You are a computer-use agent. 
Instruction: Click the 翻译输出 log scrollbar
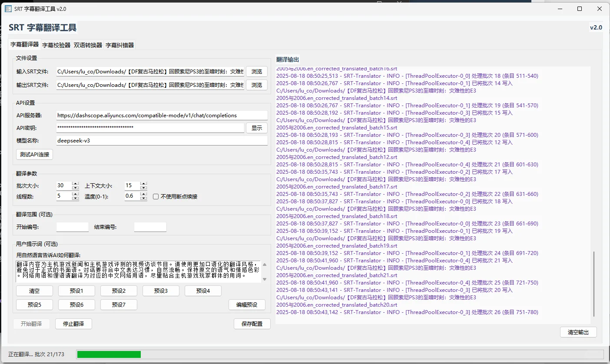tap(594, 284)
